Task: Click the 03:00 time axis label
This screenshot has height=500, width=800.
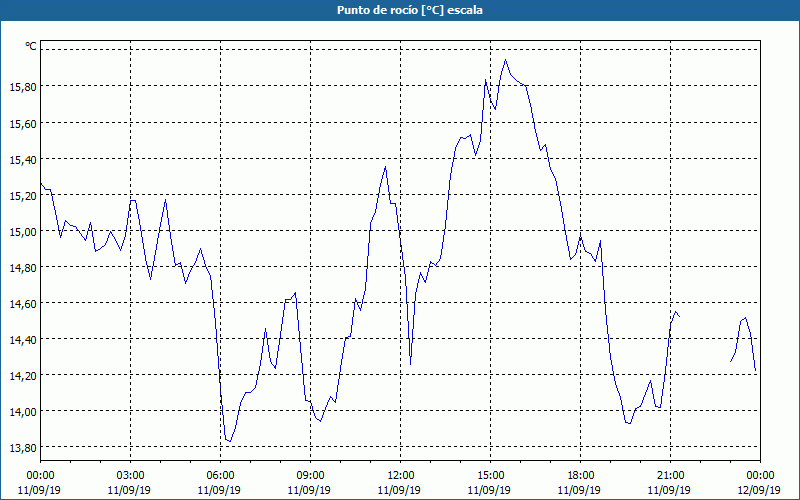Action: [130, 476]
